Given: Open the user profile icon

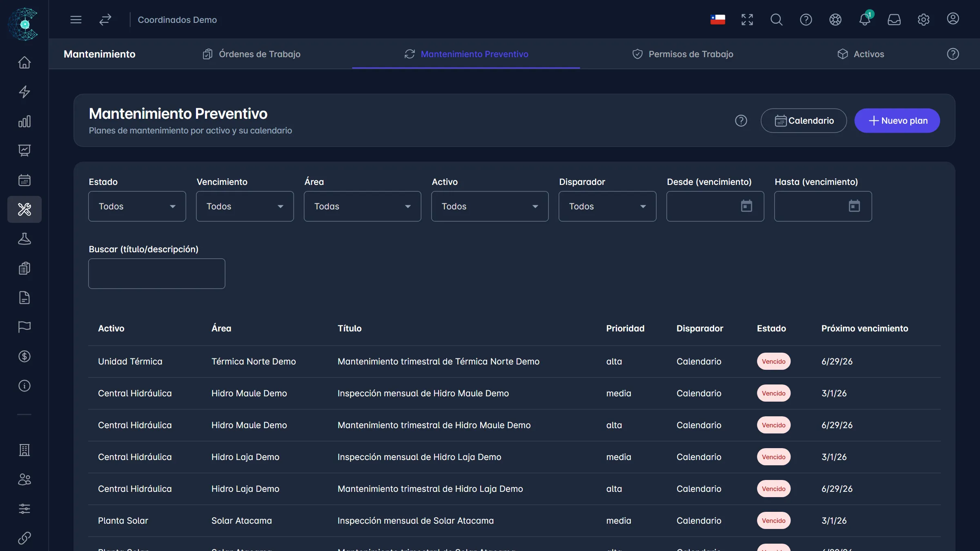Looking at the screenshot, I should (x=953, y=19).
